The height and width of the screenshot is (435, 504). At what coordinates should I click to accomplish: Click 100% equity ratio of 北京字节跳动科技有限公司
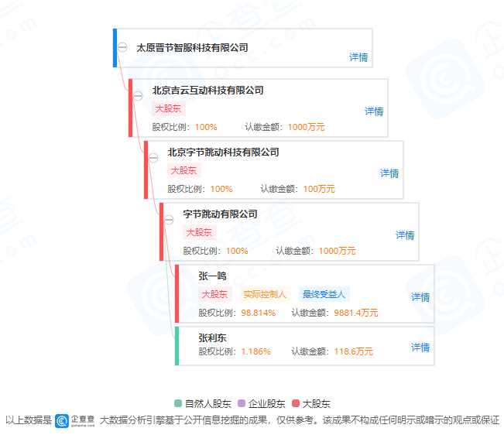221,189
